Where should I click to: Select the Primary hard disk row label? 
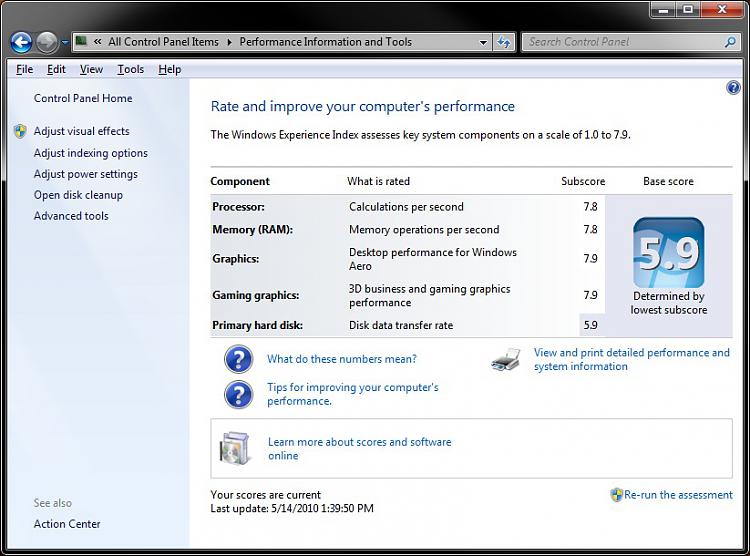tap(257, 325)
